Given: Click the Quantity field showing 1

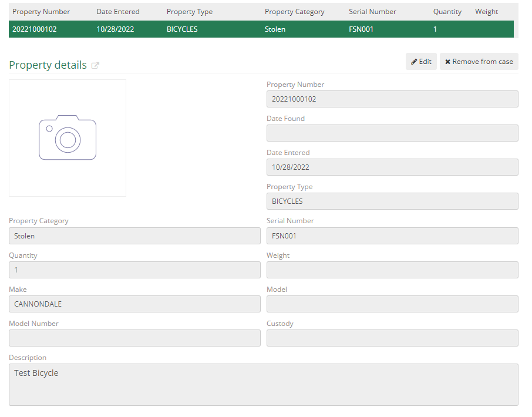Looking at the screenshot, I should click(134, 270).
